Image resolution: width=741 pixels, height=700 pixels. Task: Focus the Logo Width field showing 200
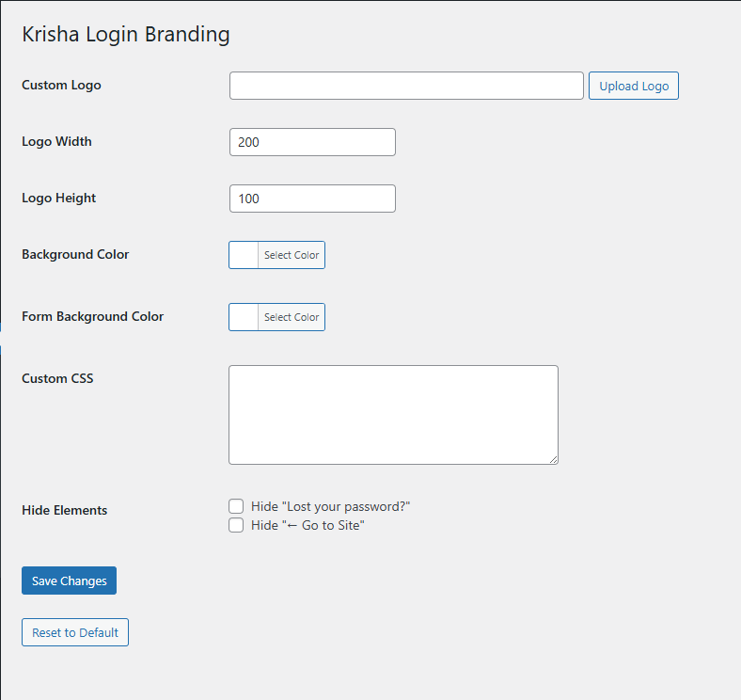point(312,142)
